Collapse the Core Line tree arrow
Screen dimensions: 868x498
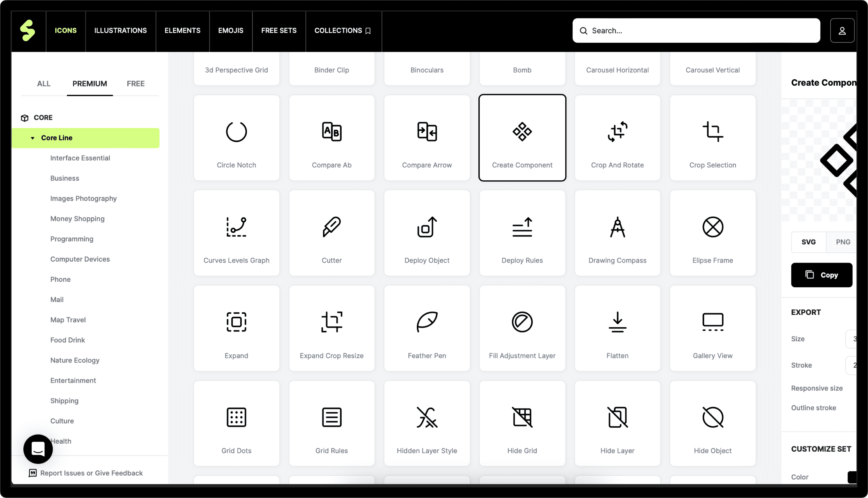coord(32,138)
